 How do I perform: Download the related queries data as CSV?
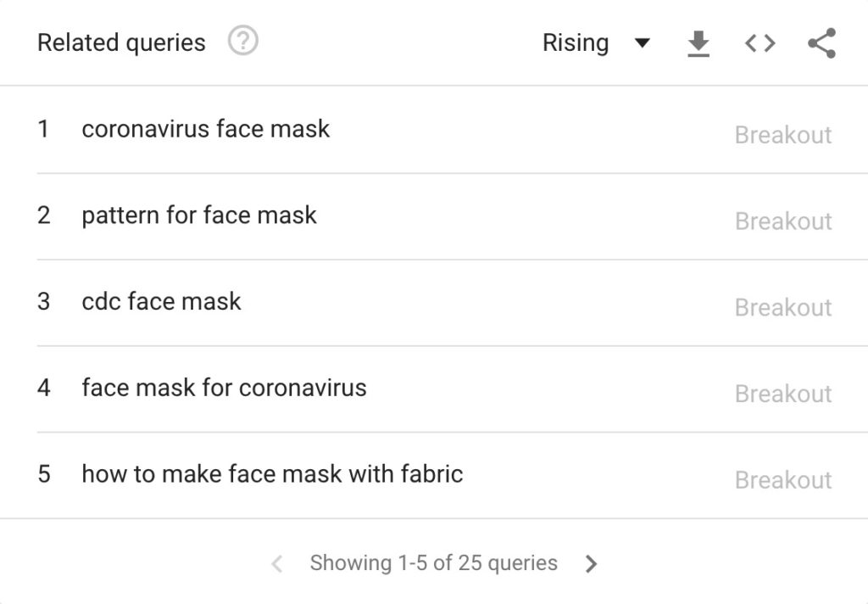698,44
